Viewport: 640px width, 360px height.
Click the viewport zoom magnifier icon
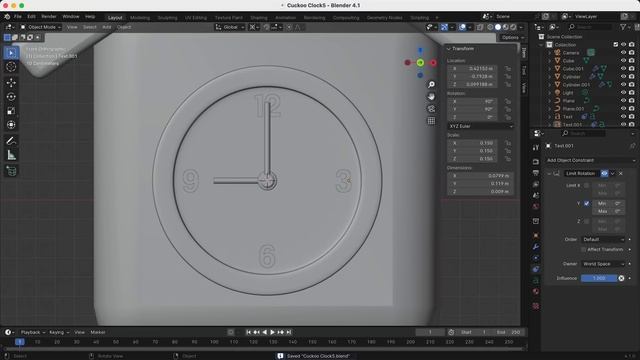click(431, 84)
